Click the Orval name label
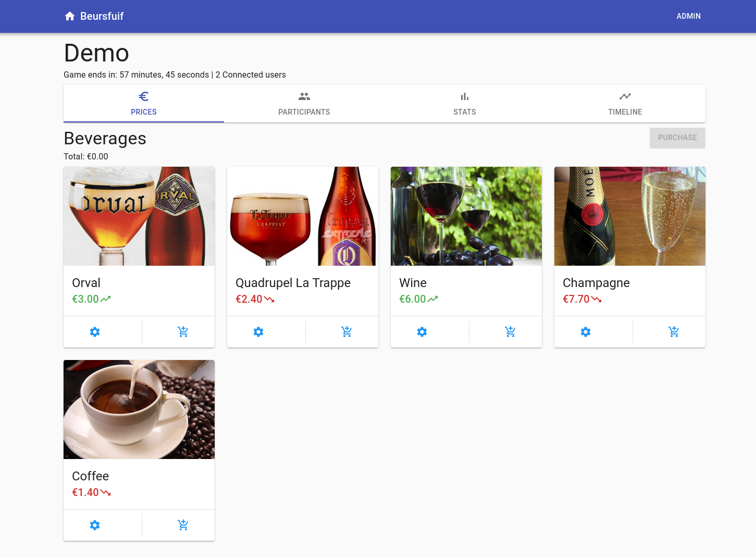Image resolution: width=756 pixels, height=558 pixels. [86, 283]
